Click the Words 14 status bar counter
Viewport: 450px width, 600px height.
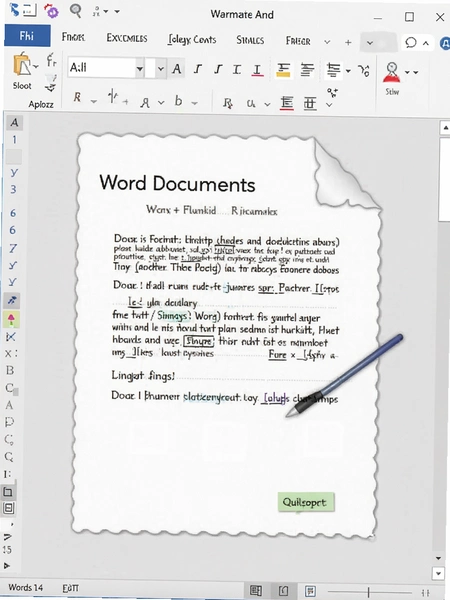[x=26, y=587]
